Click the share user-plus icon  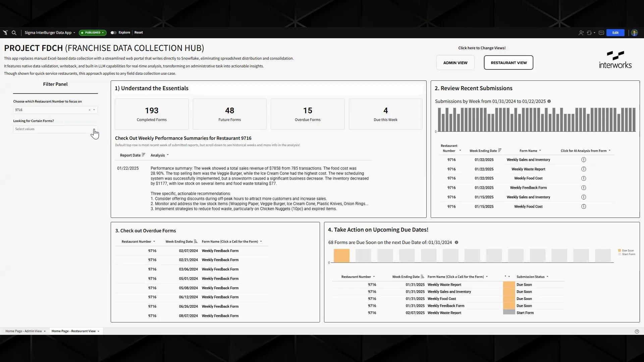581,33
